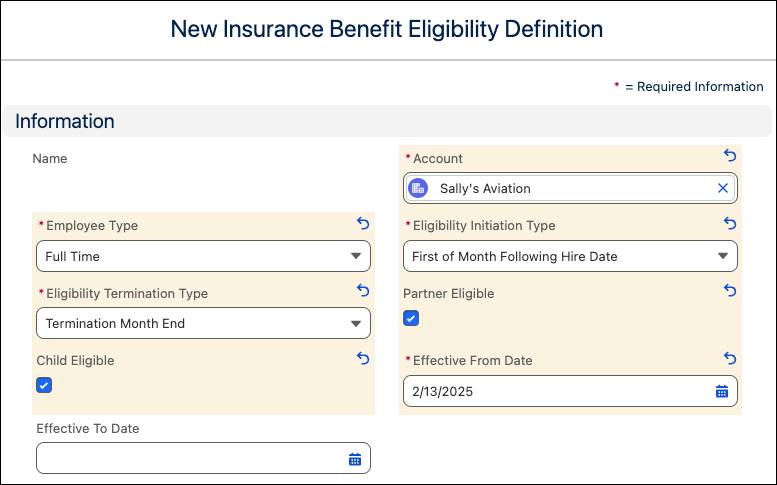
Task: Open the Employee Type dropdown
Action: coord(203,256)
